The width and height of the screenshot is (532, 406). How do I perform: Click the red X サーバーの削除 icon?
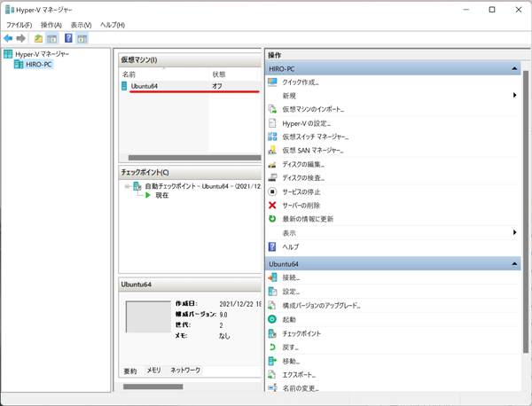(x=272, y=205)
